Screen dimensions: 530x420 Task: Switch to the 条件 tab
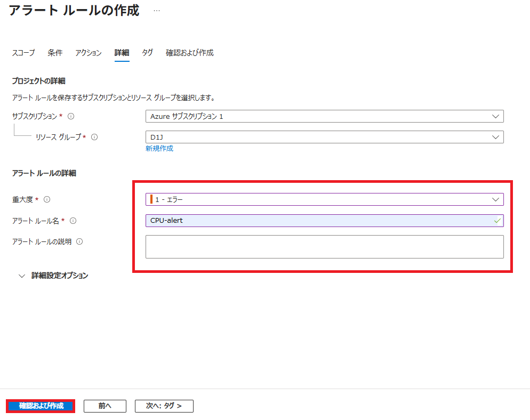(55, 53)
